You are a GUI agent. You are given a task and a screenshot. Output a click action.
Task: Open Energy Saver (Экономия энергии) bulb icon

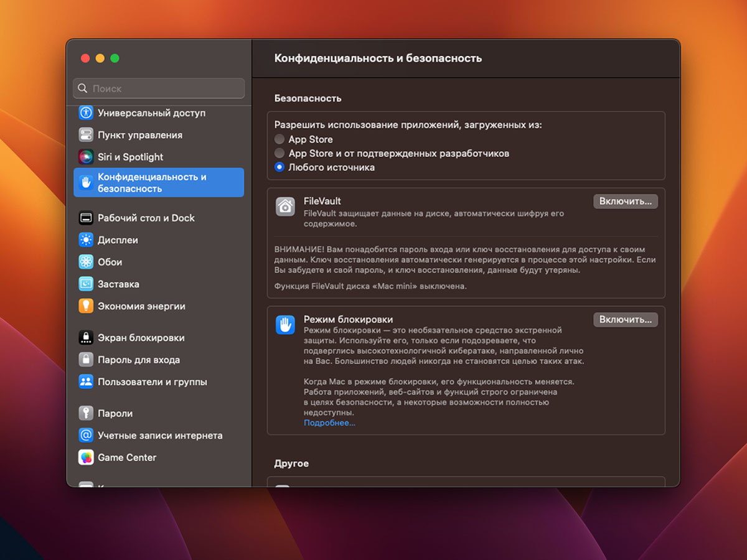pyautogui.click(x=86, y=306)
